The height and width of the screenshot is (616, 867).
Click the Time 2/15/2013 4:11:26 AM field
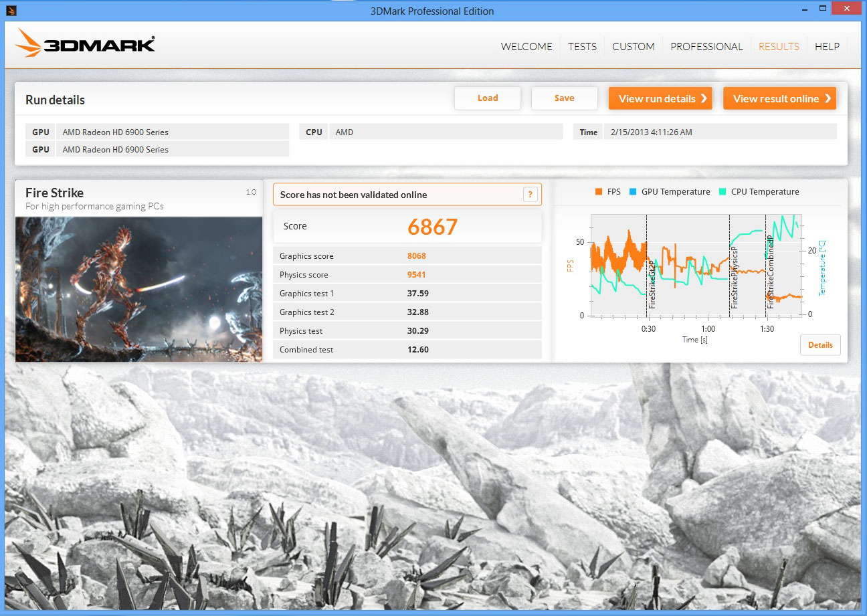click(x=719, y=132)
